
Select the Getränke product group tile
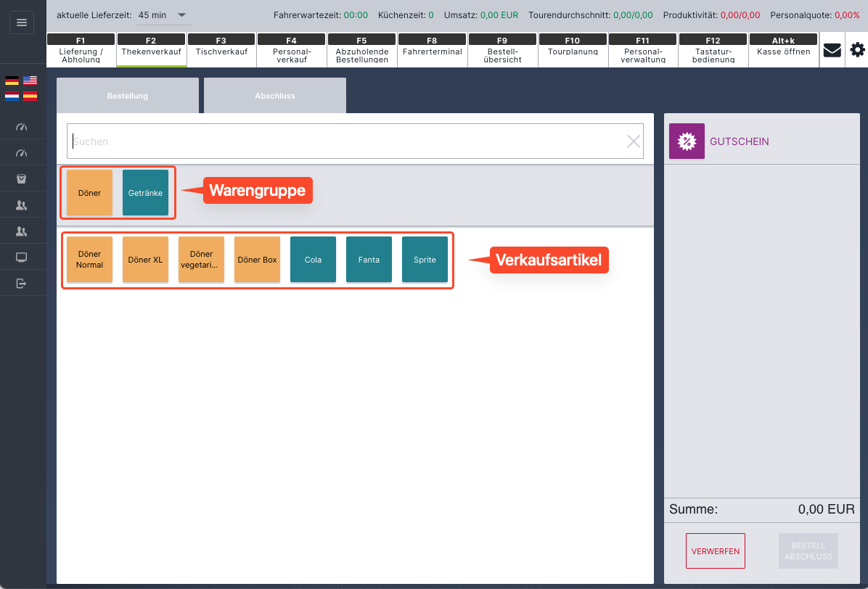[x=145, y=193]
